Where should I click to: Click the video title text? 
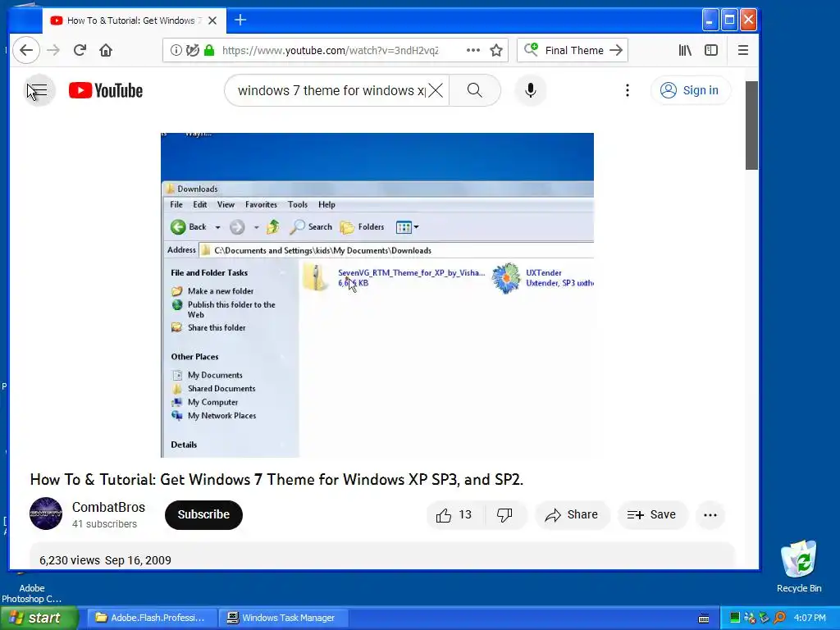pyautogui.click(x=276, y=479)
